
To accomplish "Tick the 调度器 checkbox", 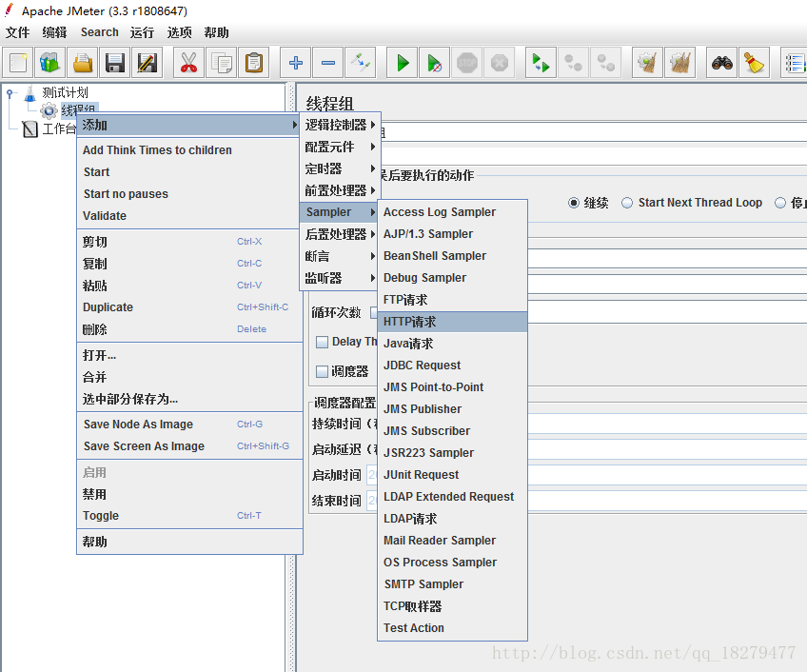I will (322, 371).
